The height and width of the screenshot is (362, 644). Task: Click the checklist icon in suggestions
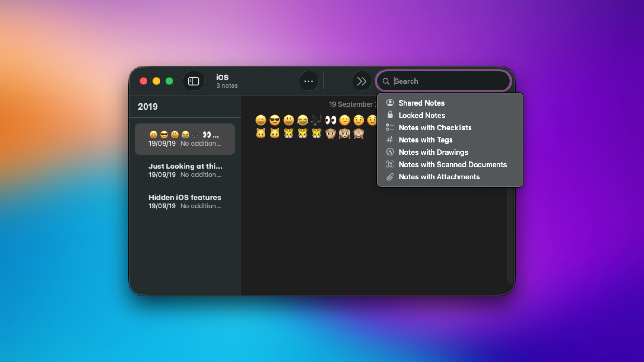(390, 128)
